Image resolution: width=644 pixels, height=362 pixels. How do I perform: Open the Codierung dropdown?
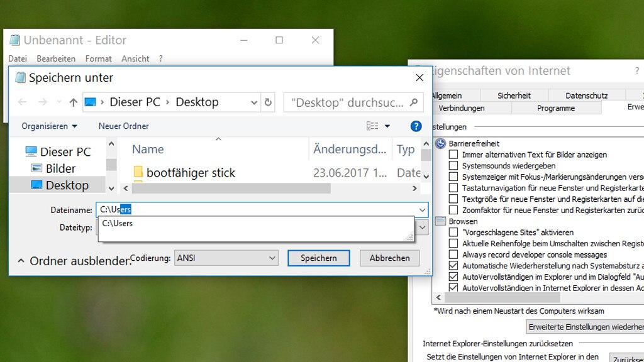[x=272, y=258]
